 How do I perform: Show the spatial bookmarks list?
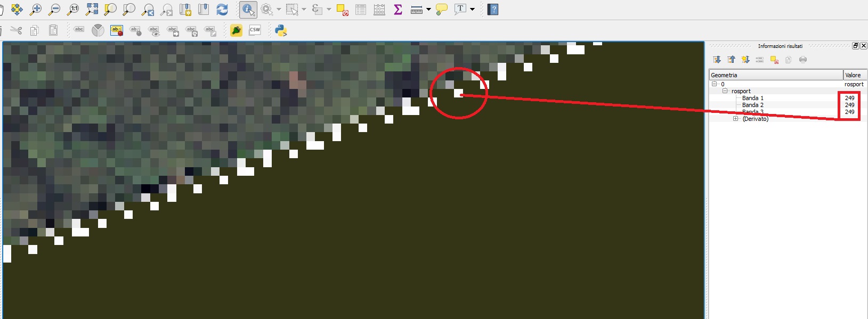(204, 9)
